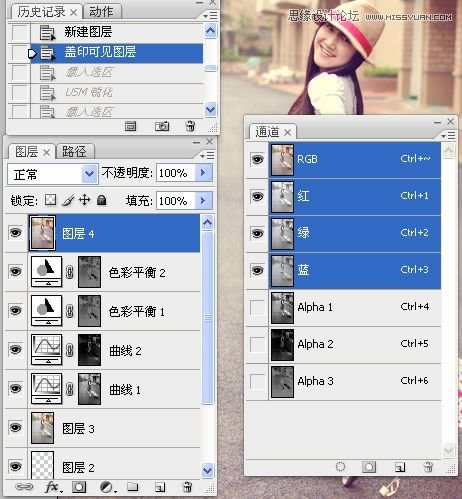Screen dimensions: 462x499
Task: Save selection as channel icon
Action: 369,467
